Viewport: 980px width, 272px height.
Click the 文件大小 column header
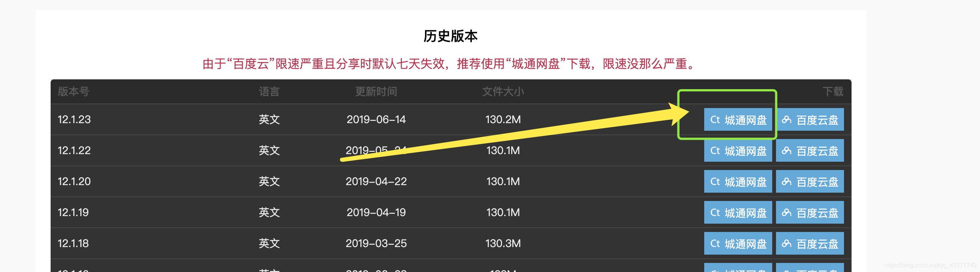click(x=503, y=92)
